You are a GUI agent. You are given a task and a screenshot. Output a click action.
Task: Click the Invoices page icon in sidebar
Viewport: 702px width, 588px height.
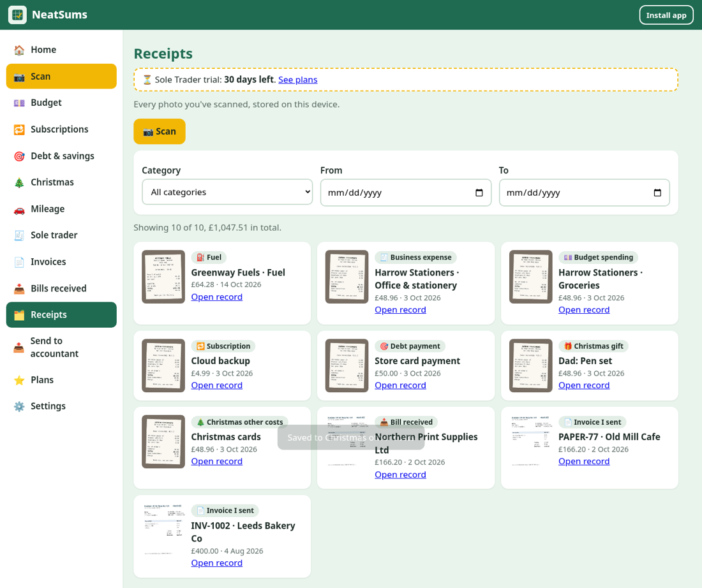[19, 261]
